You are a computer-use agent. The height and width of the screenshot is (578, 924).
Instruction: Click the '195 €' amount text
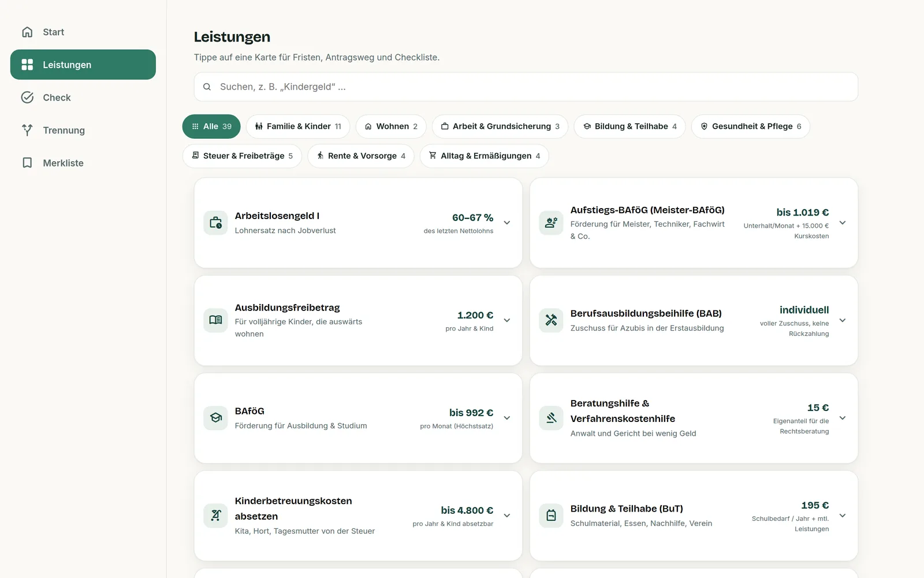click(x=815, y=505)
